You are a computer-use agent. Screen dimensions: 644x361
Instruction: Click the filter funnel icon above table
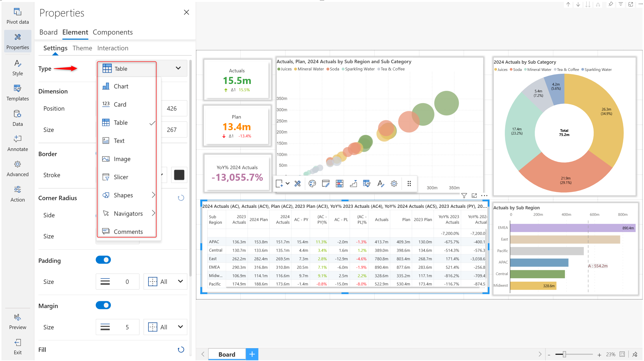click(464, 196)
